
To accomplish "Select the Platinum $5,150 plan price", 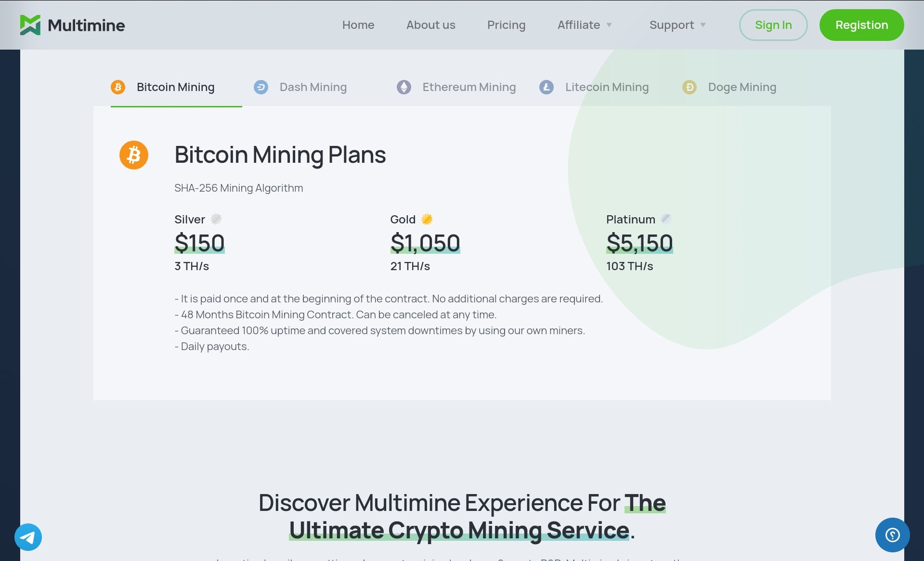I will point(639,243).
